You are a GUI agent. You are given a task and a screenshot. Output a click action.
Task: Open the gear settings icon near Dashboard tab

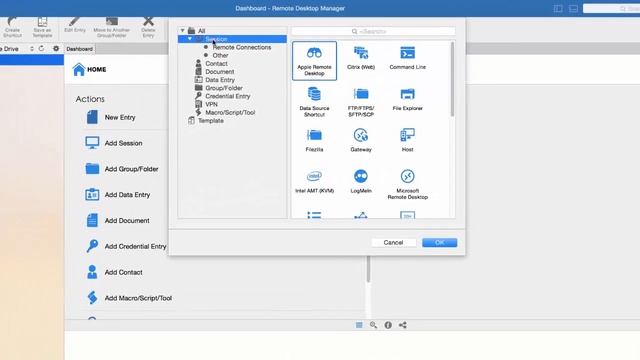56,49
